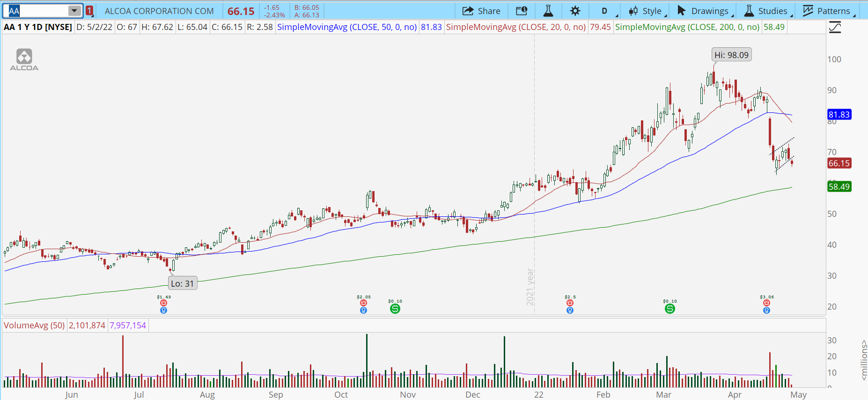Open the symbol info card icon

pos(521,11)
